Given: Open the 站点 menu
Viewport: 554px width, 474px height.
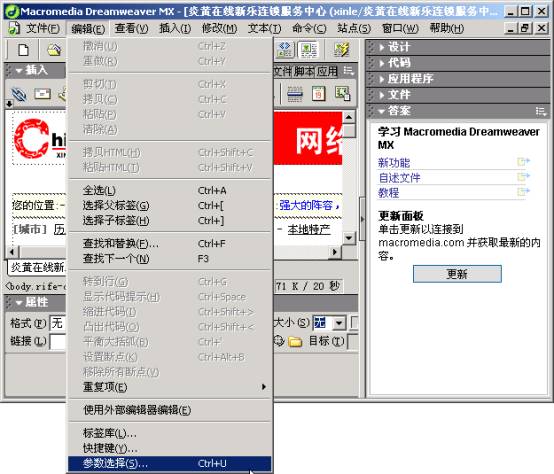Looking at the screenshot, I should pos(354,28).
